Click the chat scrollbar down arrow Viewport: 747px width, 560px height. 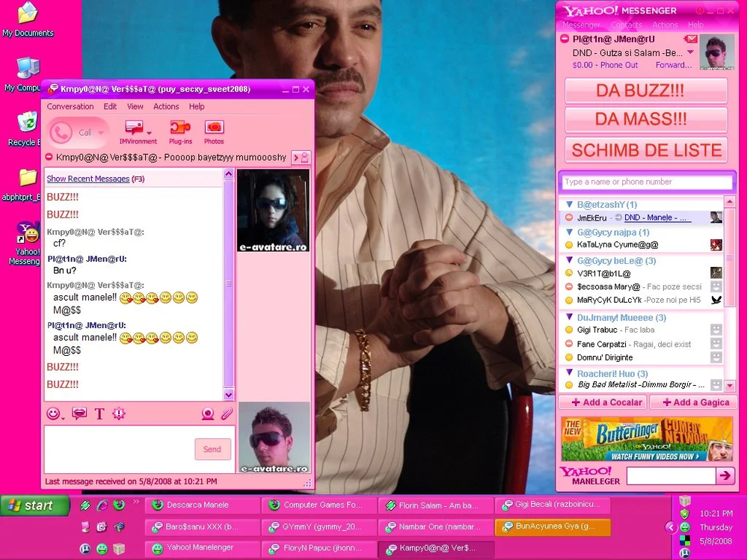click(229, 395)
